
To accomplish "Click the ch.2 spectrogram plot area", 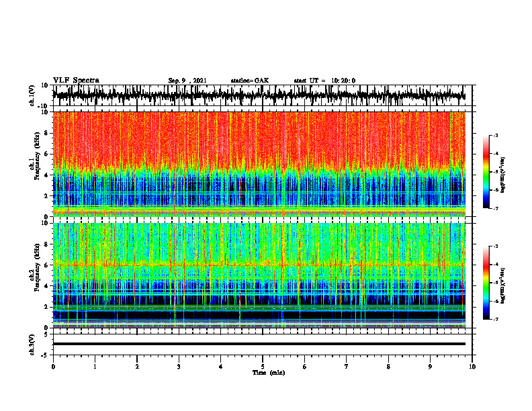I will tap(259, 275).
